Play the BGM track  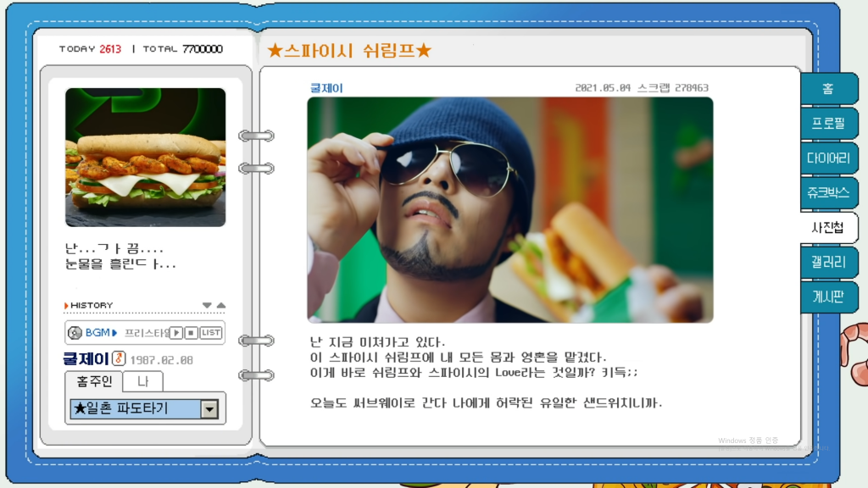[176, 332]
